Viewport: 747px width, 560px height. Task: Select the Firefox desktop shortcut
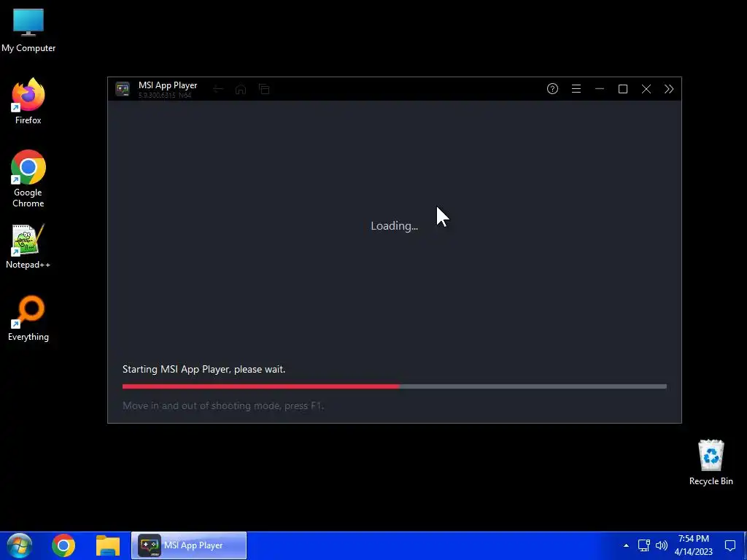pyautogui.click(x=28, y=101)
